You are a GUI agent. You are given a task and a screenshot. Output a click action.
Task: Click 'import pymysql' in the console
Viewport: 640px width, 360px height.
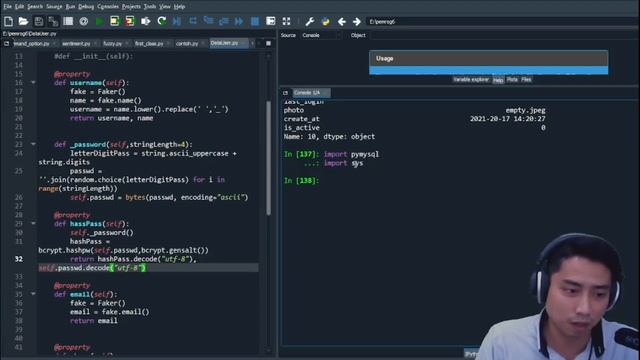(351, 154)
